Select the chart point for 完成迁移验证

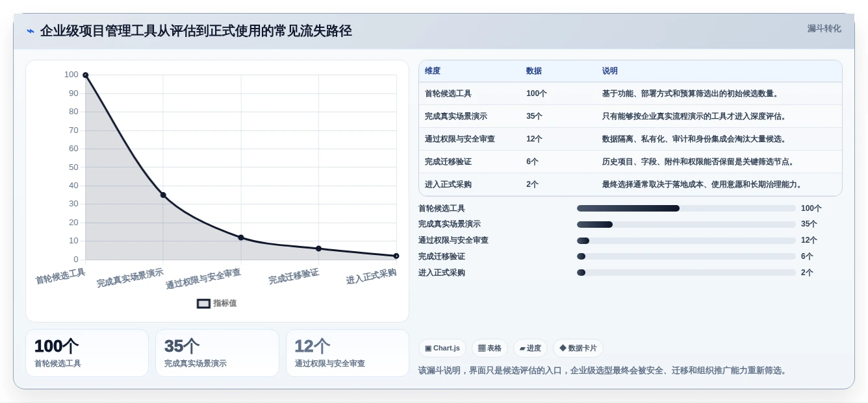coord(318,249)
